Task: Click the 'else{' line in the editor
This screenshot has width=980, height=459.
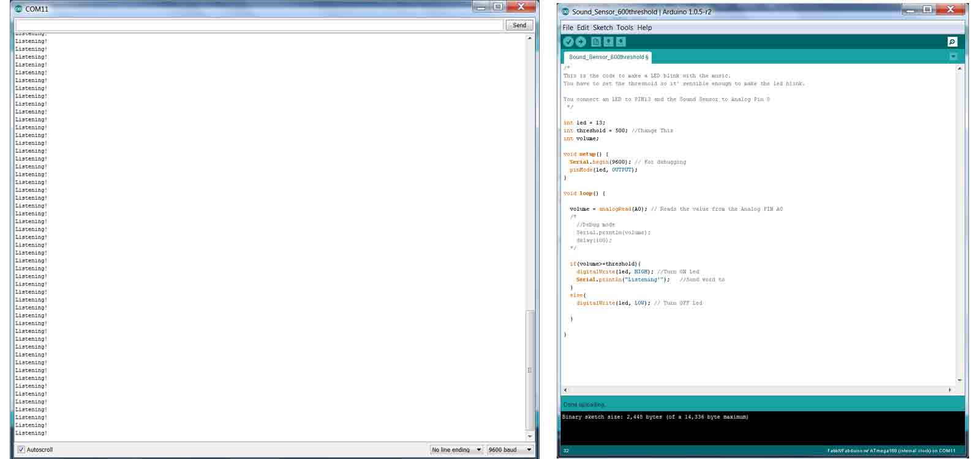Action: point(578,295)
